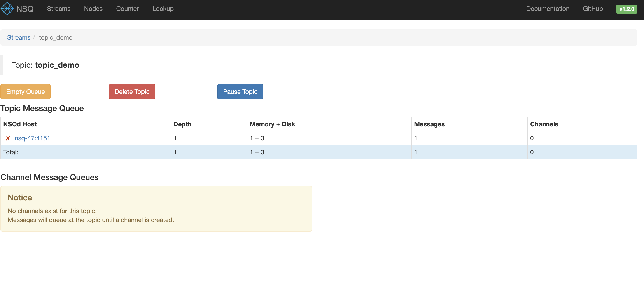This screenshot has height=283, width=644.
Task: Click the NSQd Host column header
Action: click(20, 124)
